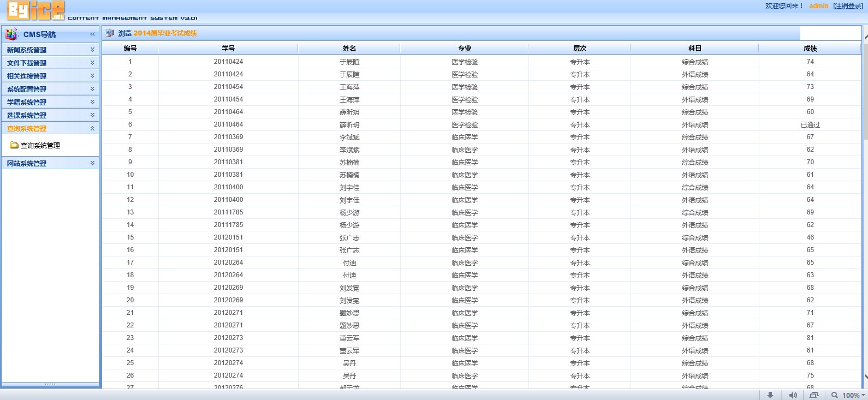Click 医学检验 in row 5
868x400 pixels.
465,112
